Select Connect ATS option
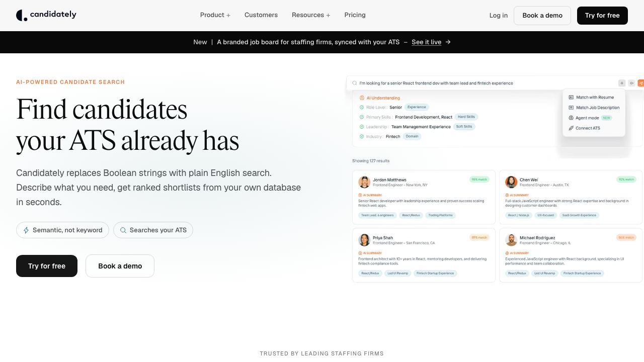The width and height of the screenshot is (644, 362). tap(585, 128)
